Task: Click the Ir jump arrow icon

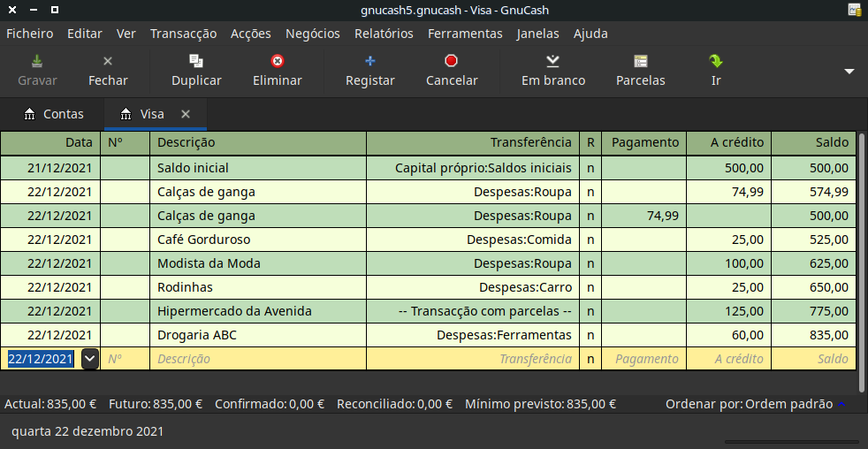Action: point(716,62)
